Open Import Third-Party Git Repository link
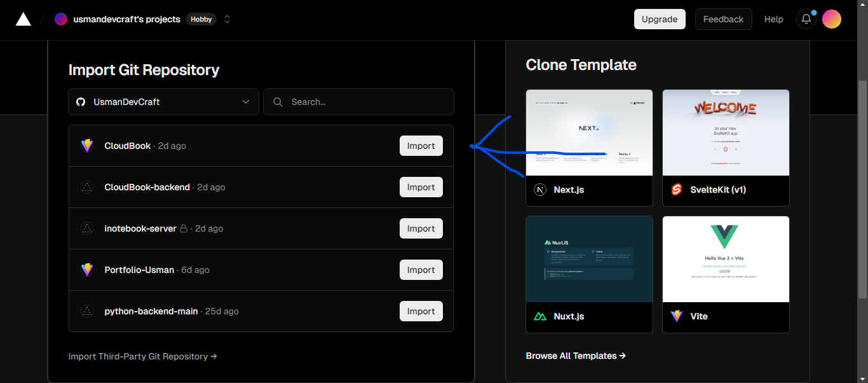 [x=142, y=356]
